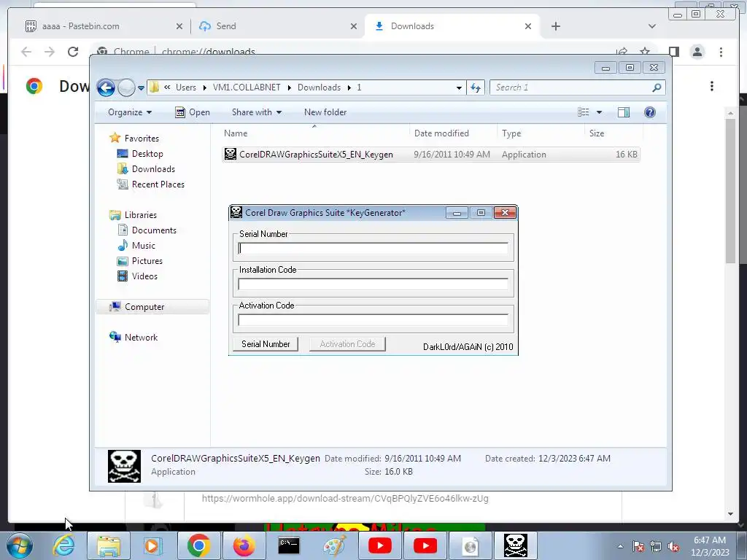This screenshot has width=747, height=560.
Task: Bookmark page with the star icon
Action: (645, 52)
